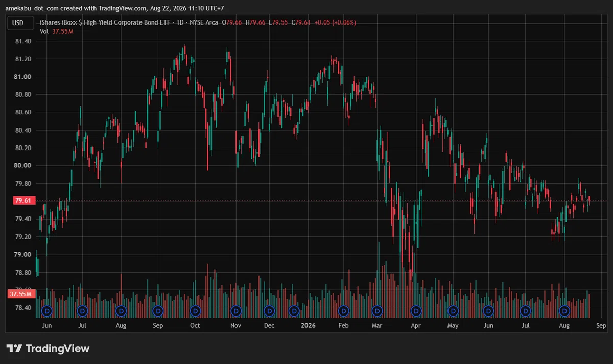Click the 2026 year label on time axis
This screenshot has height=364, width=613.
[308, 325]
